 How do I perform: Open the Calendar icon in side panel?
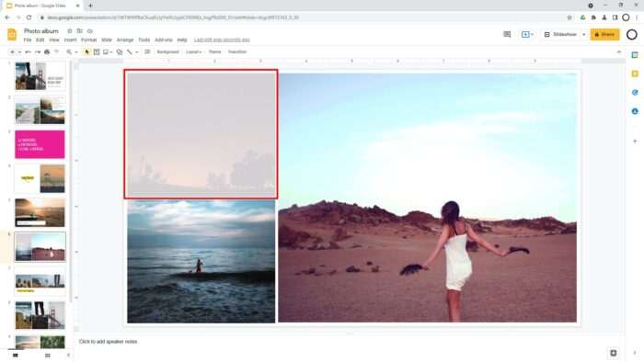[x=635, y=55]
